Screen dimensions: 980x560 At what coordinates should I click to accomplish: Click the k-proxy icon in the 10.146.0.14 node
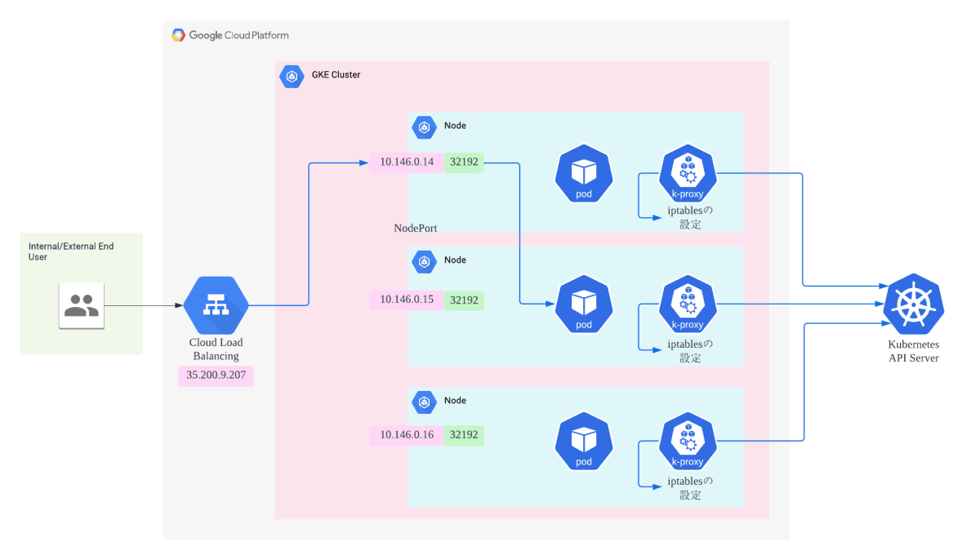tap(688, 175)
